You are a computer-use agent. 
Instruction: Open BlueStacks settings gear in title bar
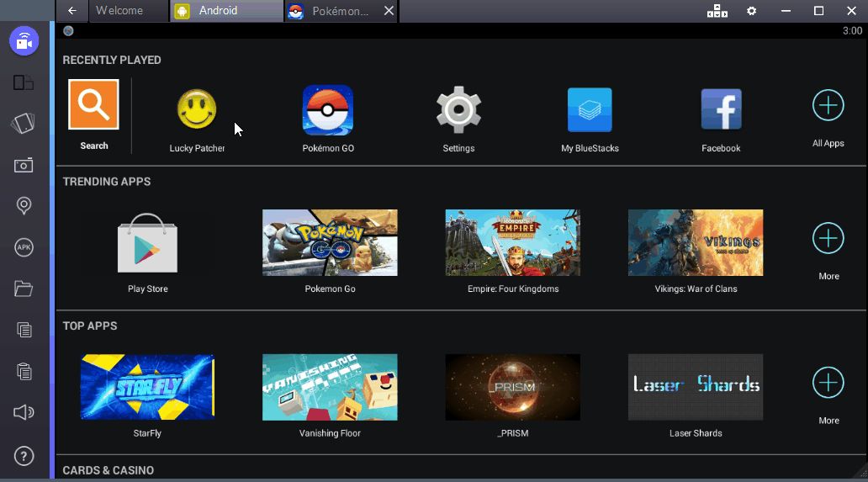[751, 10]
